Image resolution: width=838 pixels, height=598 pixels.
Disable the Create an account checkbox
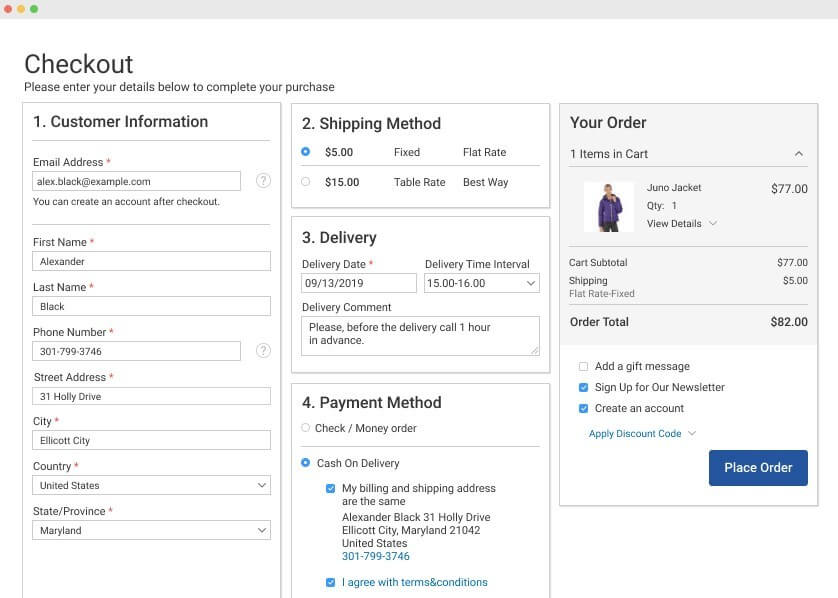(583, 408)
